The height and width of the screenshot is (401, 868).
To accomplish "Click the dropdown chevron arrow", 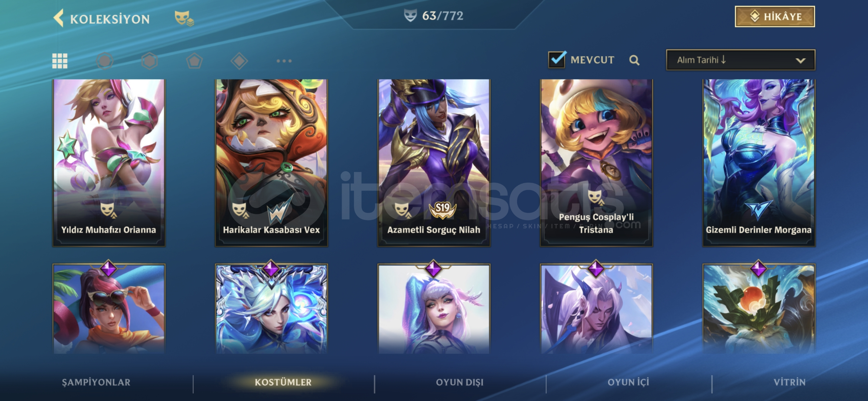I will click(800, 61).
